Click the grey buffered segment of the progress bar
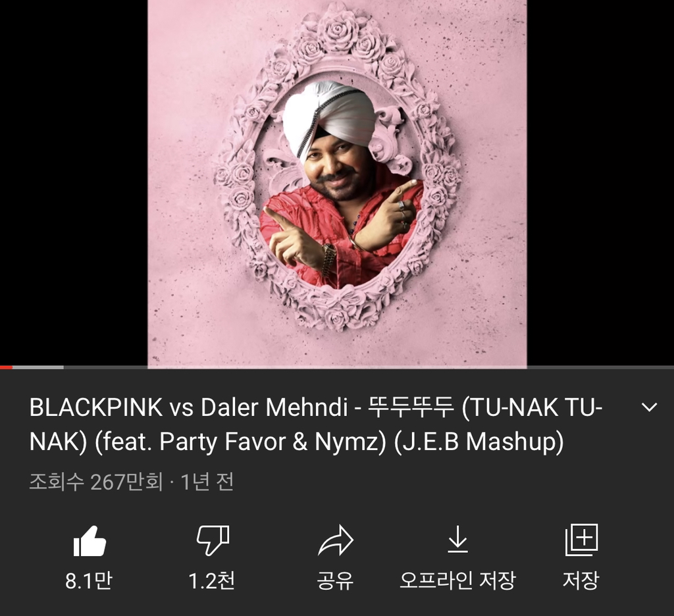The width and height of the screenshot is (674, 616). click(38, 367)
